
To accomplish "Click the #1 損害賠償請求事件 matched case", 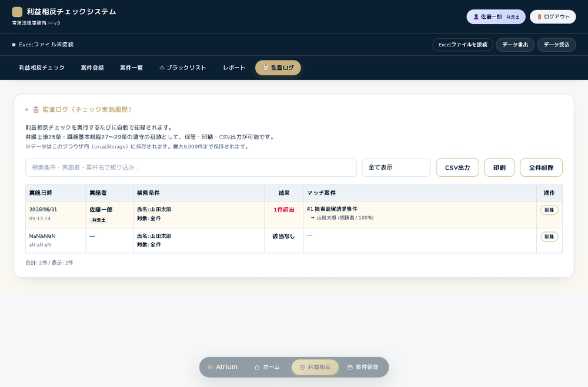I will point(332,209).
